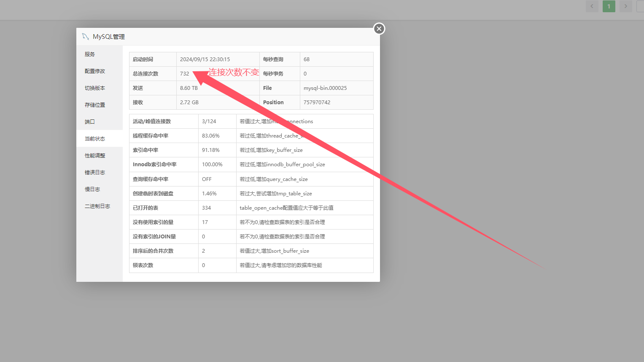This screenshot has height=362, width=644.
Task: Switch to 切换版本 tab
Action: (x=100, y=88)
